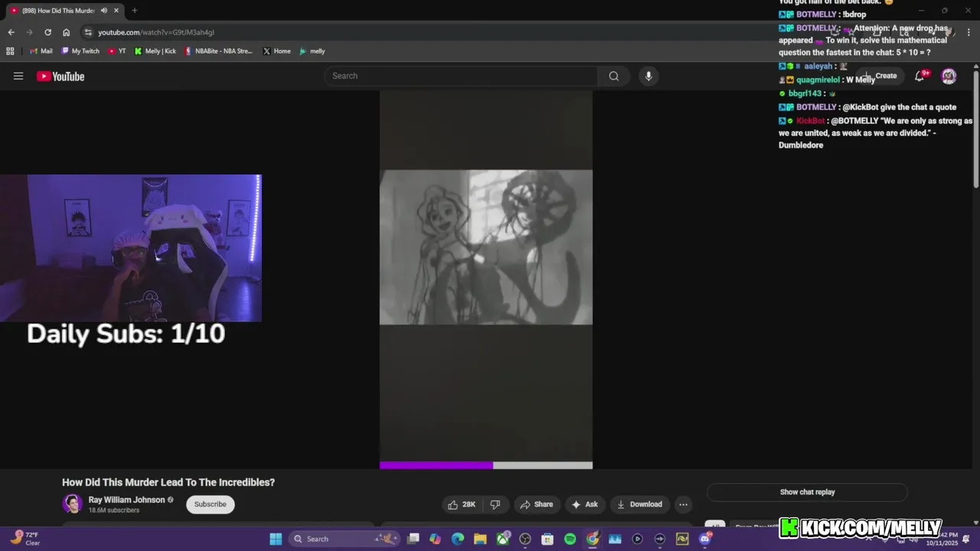The width and height of the screenshot is (980, 551).
Task: Open the bookmarks apps grid icon
Action: (10, 51)
